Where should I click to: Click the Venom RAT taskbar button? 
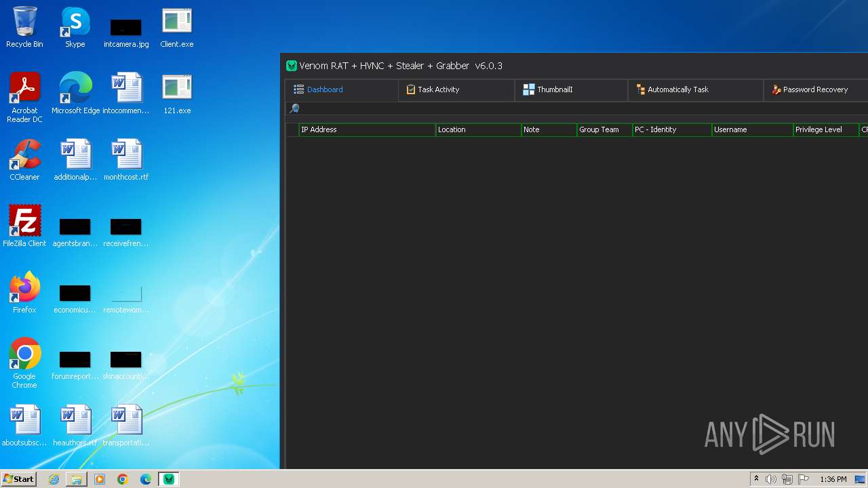tap(169, 479)
